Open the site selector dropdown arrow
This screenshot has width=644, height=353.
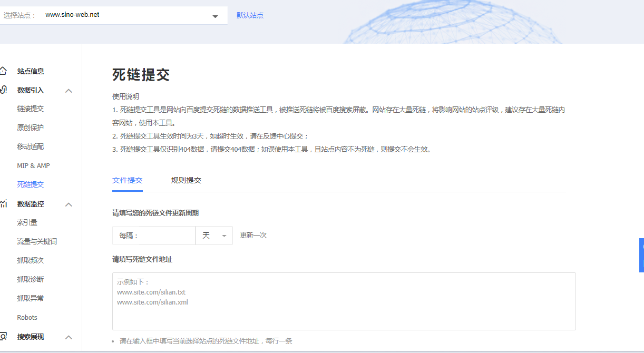215,16
